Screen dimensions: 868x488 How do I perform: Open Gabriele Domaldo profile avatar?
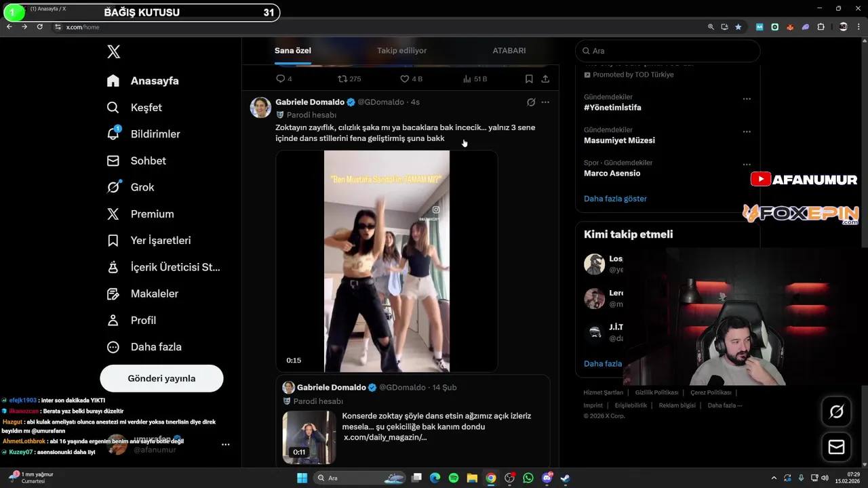(x=260, y=107)
